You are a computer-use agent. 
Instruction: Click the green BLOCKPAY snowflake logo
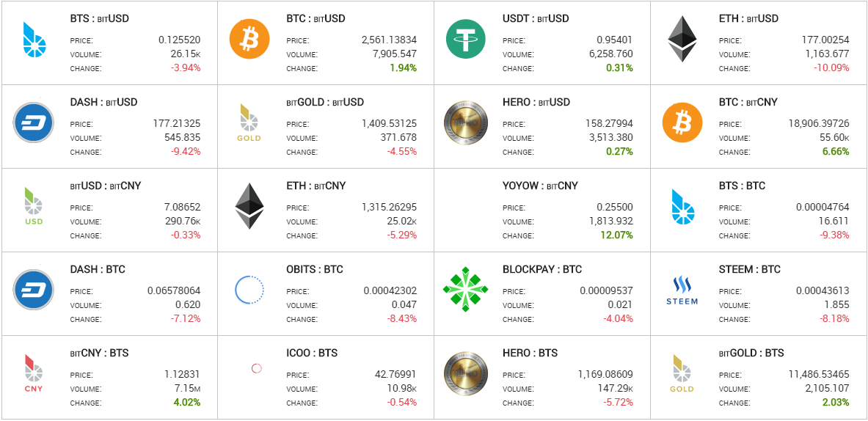[466, 289]
